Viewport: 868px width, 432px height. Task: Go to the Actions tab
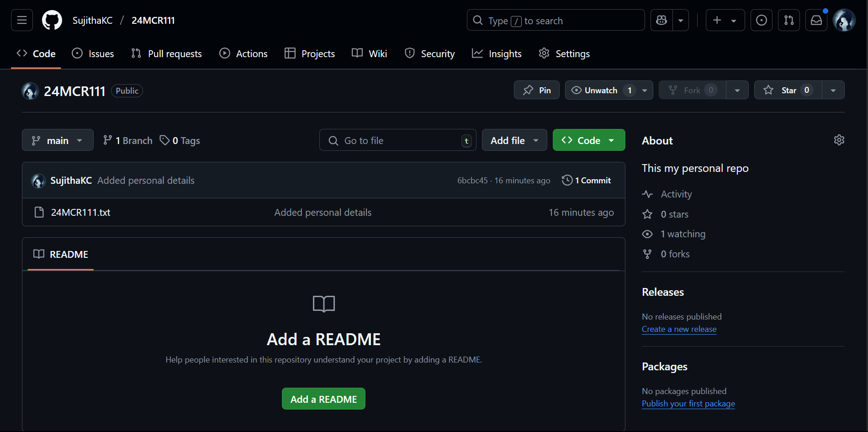pyautogui.click(x=243, y=53)
